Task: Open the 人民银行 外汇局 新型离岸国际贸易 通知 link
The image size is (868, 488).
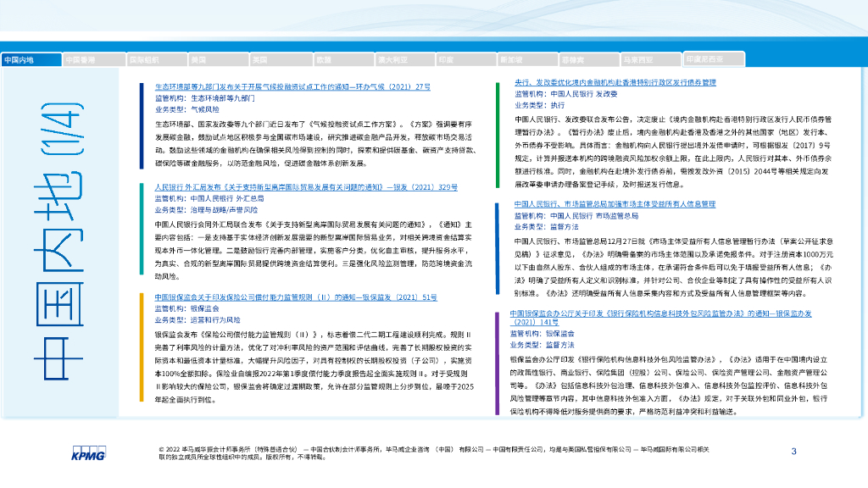Action: (306, 187)
